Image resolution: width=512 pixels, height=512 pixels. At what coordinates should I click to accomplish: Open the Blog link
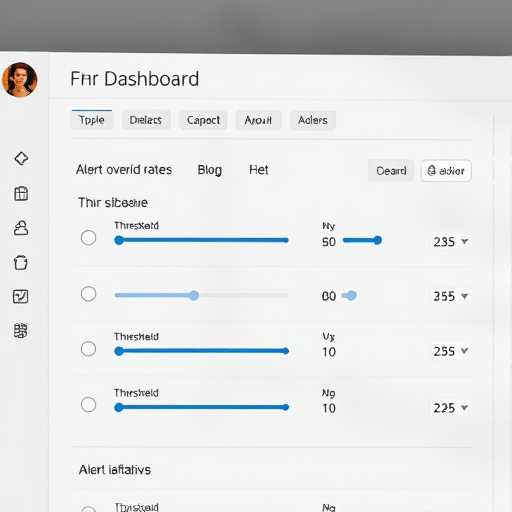[x=210, y=170]
